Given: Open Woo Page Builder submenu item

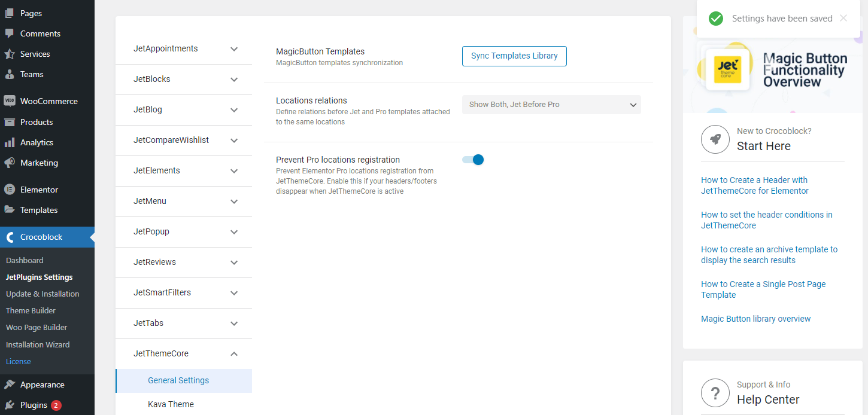Looking at the screenshot, I should tap(37, 327).
